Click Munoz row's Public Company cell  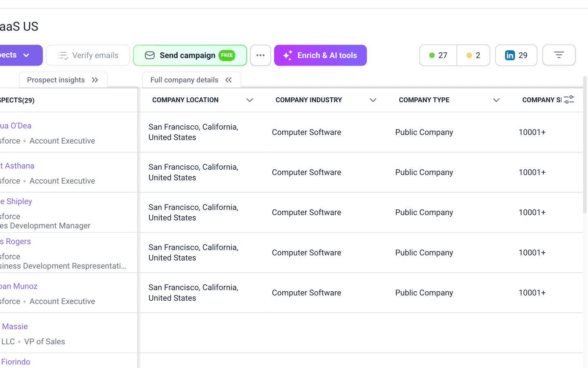point(424,293)
